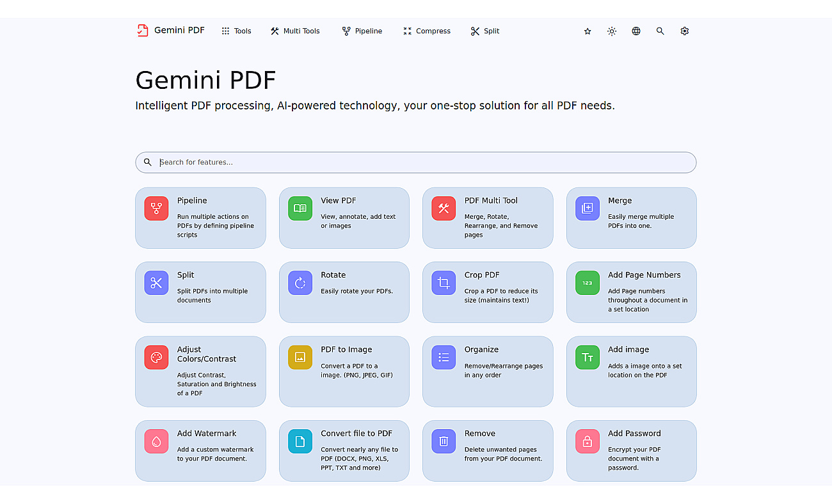Image resolution: width=832 pixels, height=504 pixels.
Task: Open favorites via the star icon
Action: click(x=588, y=31)
